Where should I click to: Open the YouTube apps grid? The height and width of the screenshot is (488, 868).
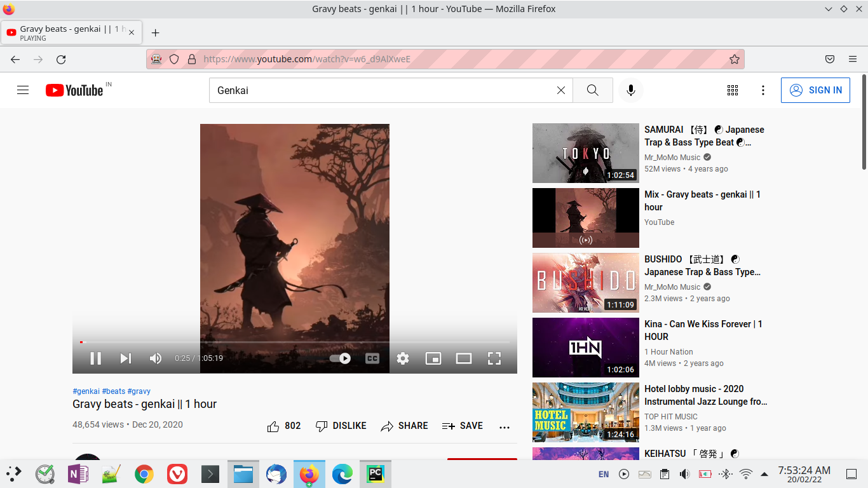point(733,90)
